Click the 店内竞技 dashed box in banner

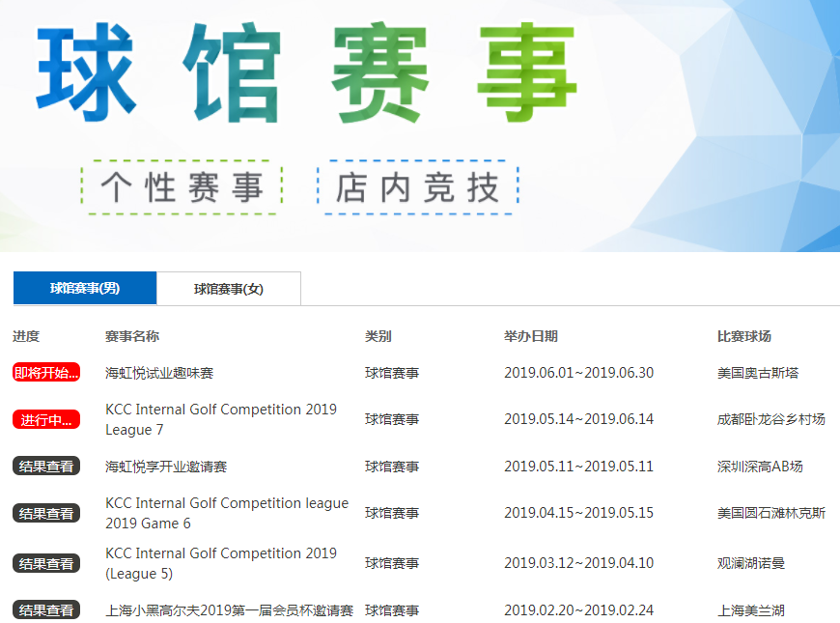point(417,187)
